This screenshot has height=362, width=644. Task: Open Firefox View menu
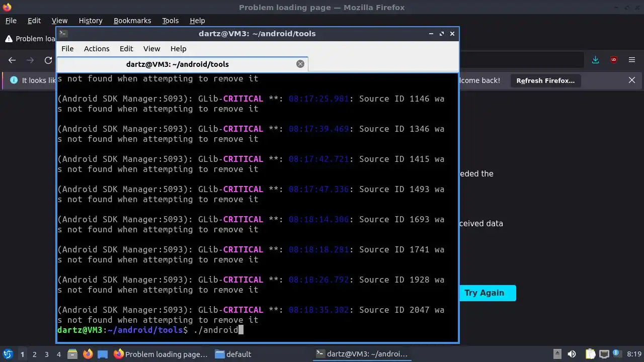59,21
